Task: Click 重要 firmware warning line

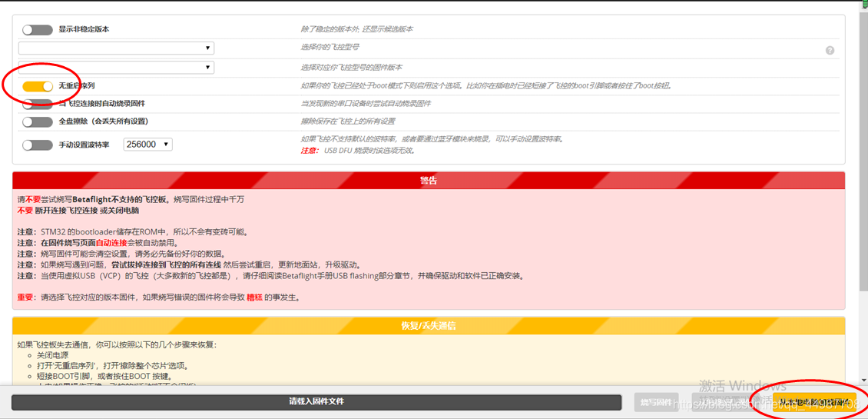Action: tap(158, 297)
